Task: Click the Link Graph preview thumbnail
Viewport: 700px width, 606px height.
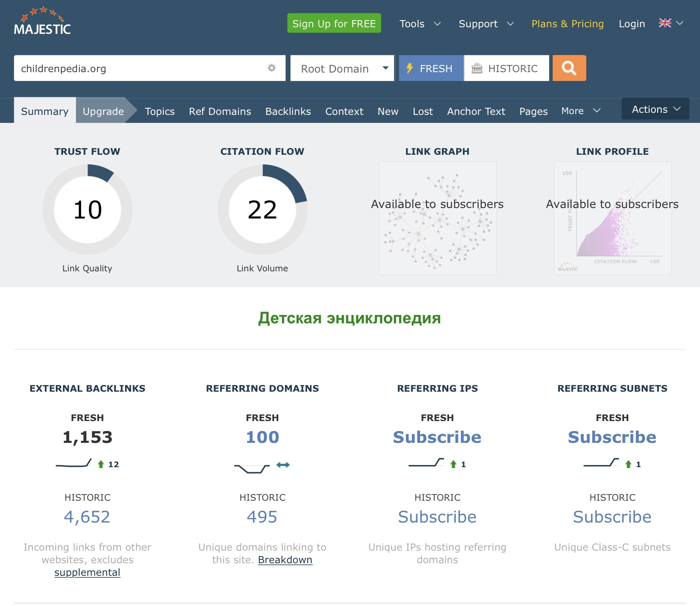Action: [x=438, y=218]
